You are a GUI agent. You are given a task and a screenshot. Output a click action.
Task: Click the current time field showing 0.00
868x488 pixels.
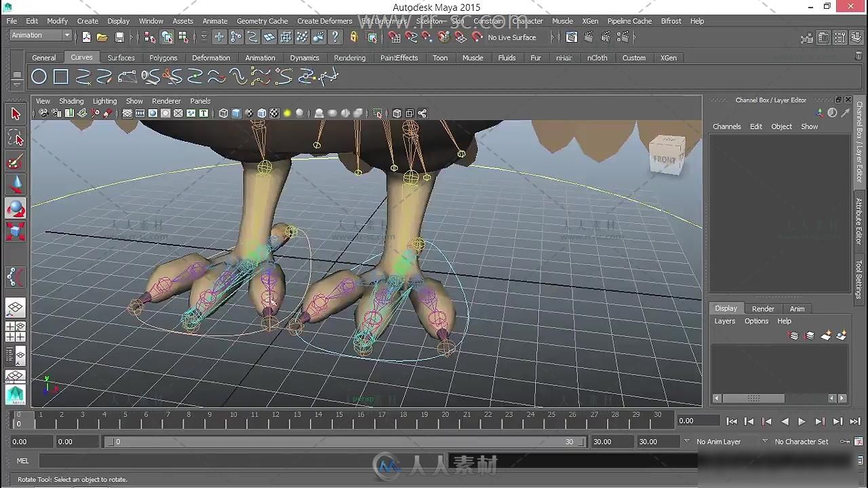[698, 421]
